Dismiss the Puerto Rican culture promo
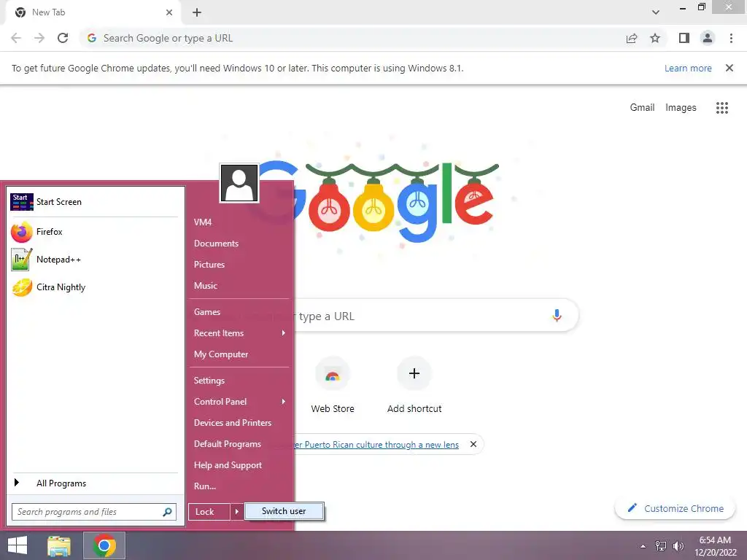747x560 pixels. 473,444
